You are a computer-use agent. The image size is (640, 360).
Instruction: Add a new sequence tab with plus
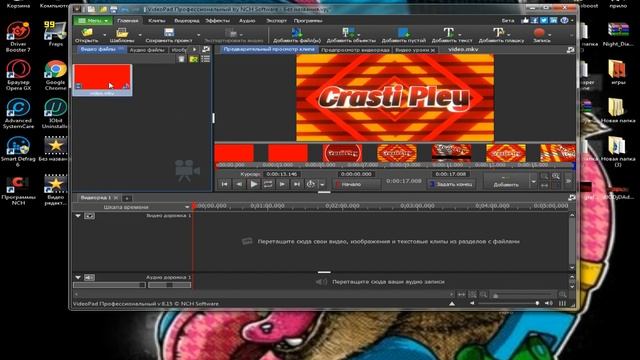click(x=127, y=198)
